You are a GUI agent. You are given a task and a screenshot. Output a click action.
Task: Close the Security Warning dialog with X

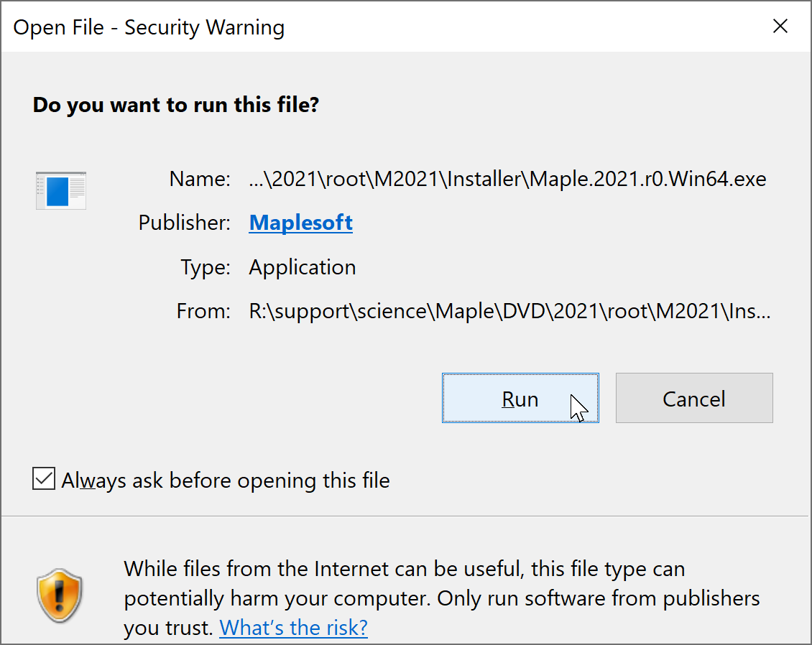coord(780,27)
